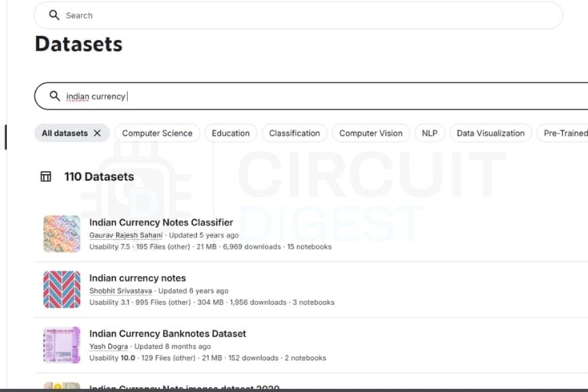Viewport: 588px width, 392px height.
Task: Open the Indian currency notes dataset title
Action: click(137, 278)
